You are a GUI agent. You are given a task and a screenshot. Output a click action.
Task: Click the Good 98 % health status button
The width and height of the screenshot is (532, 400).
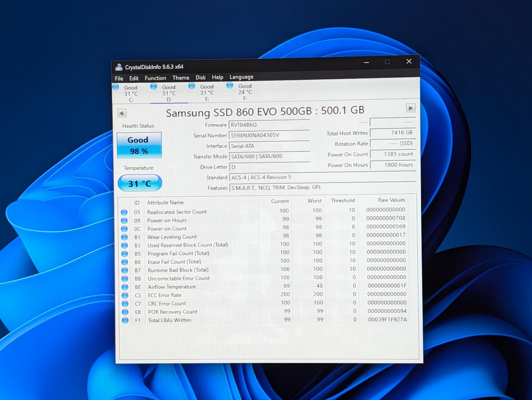(139, 145)
